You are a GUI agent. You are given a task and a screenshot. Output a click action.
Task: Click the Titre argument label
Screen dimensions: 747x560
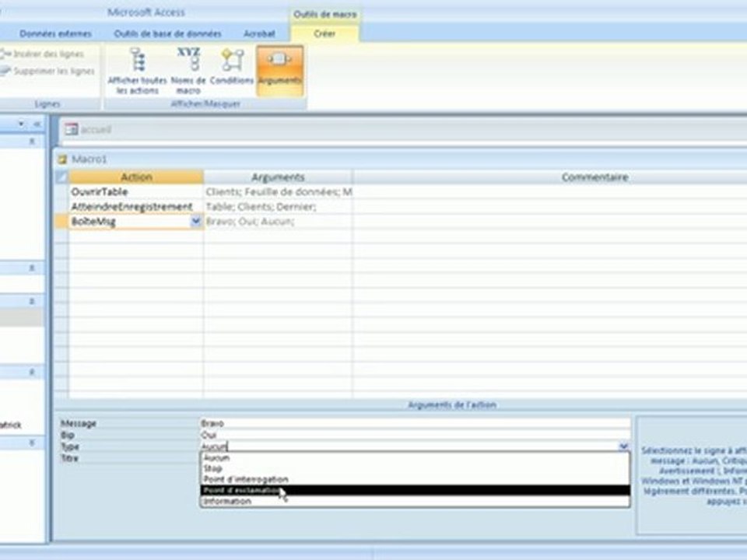point(69,458)
